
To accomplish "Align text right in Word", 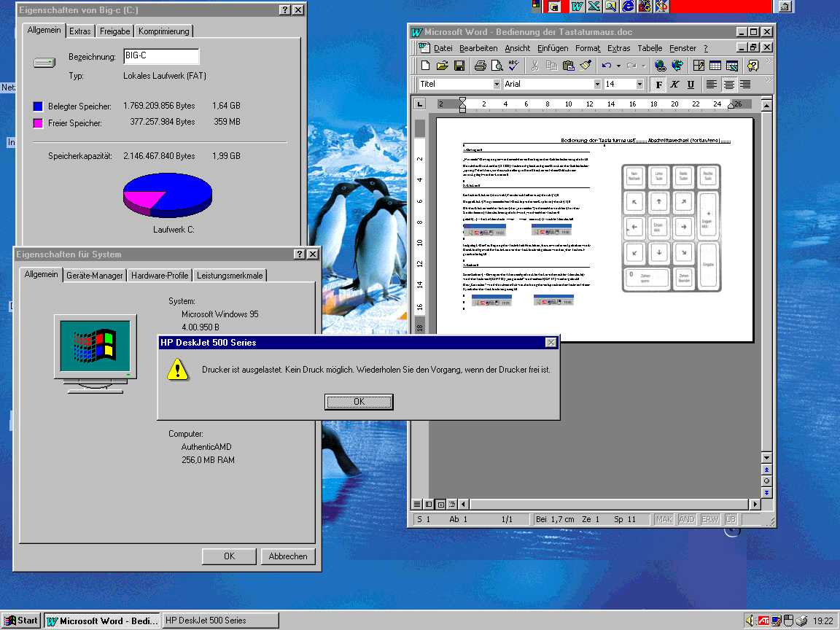I will 745,84.
